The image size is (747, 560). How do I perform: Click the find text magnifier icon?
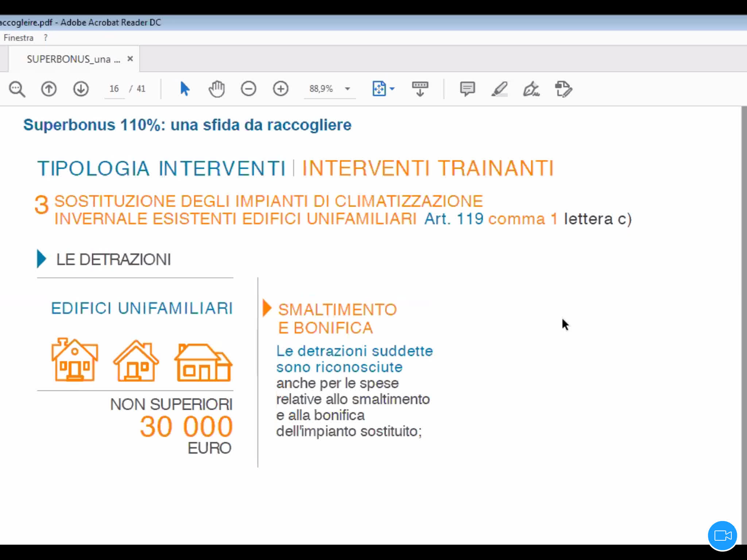(x=17, y=89)
